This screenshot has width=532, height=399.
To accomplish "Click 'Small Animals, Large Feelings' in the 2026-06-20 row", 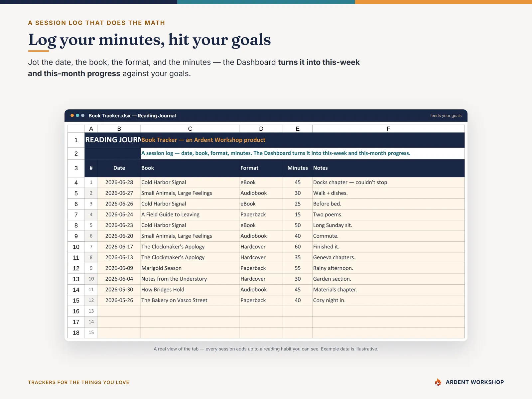I will click(190, 236).
